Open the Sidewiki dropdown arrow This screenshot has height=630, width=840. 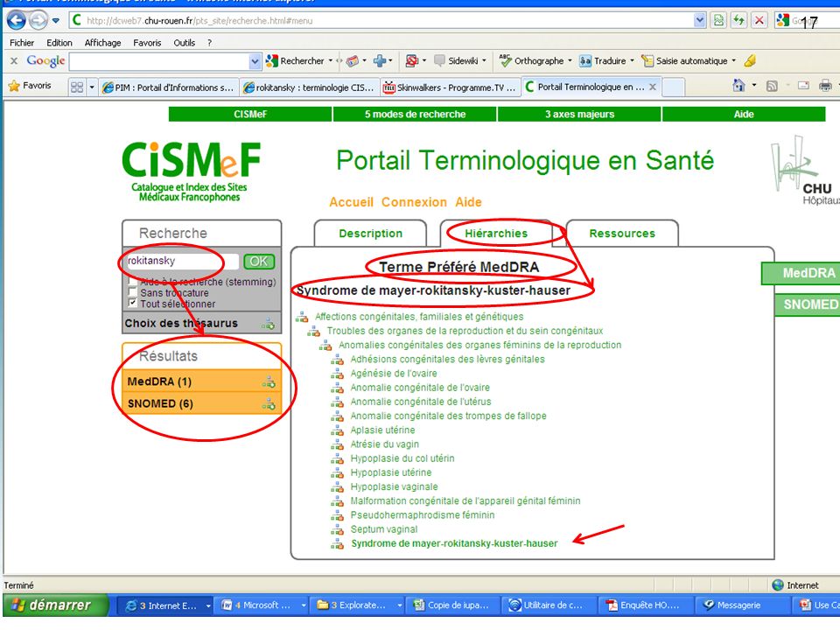(x=484, y=61)
